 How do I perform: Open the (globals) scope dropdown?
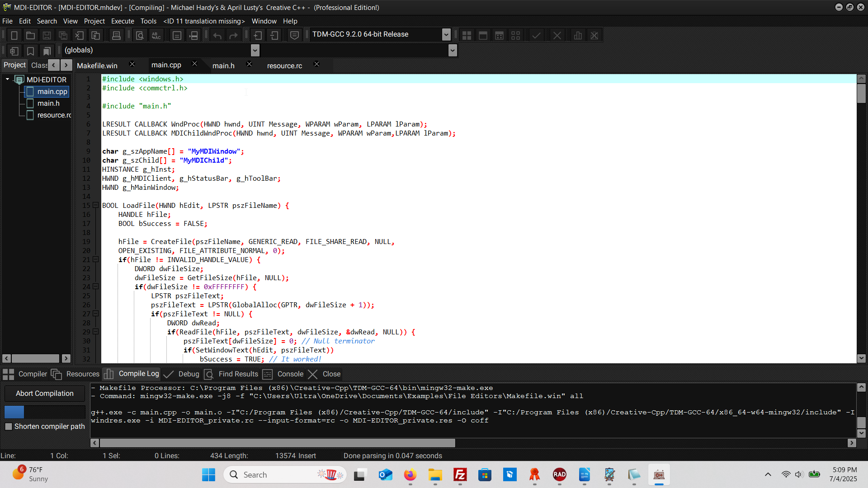255,50
